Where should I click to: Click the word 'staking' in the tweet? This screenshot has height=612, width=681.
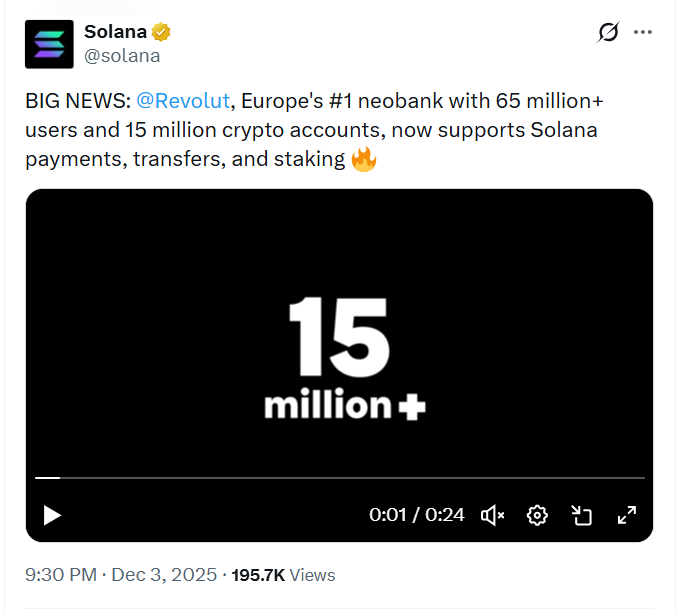click(312, 158)
